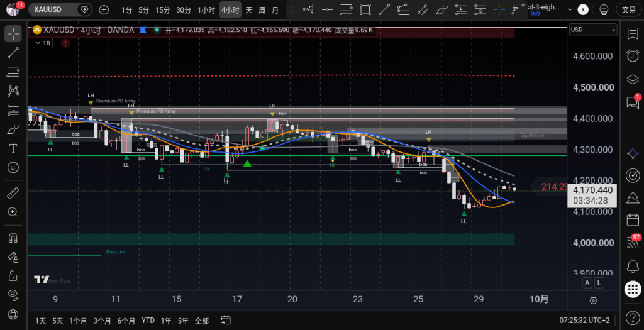This screenshot has height=330, width=644.
Task: Switch to the 月 monthly timeframe
Action: click(275, 10)
